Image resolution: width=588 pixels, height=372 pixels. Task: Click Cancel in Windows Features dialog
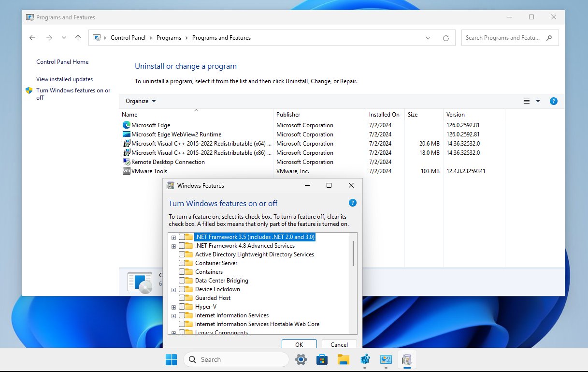339,344
